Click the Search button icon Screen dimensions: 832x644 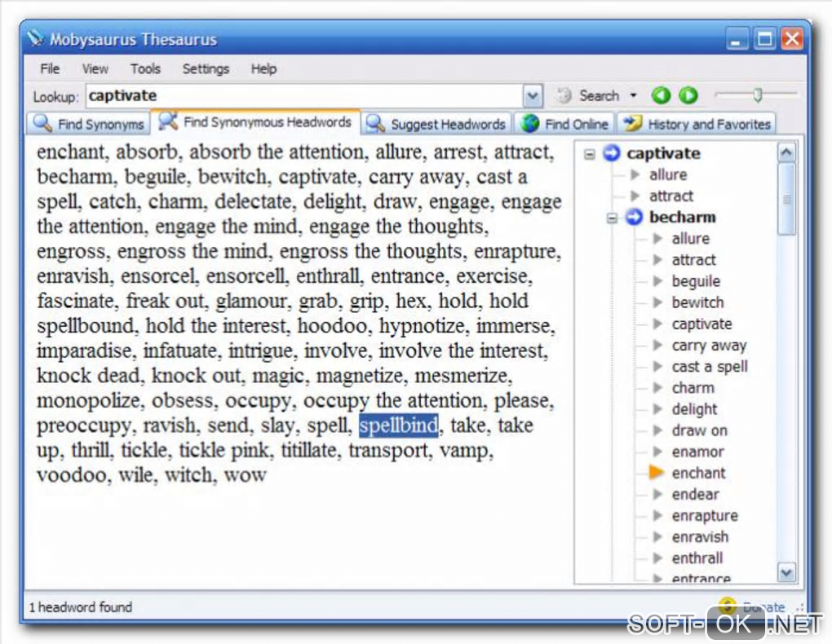[564, 95]
